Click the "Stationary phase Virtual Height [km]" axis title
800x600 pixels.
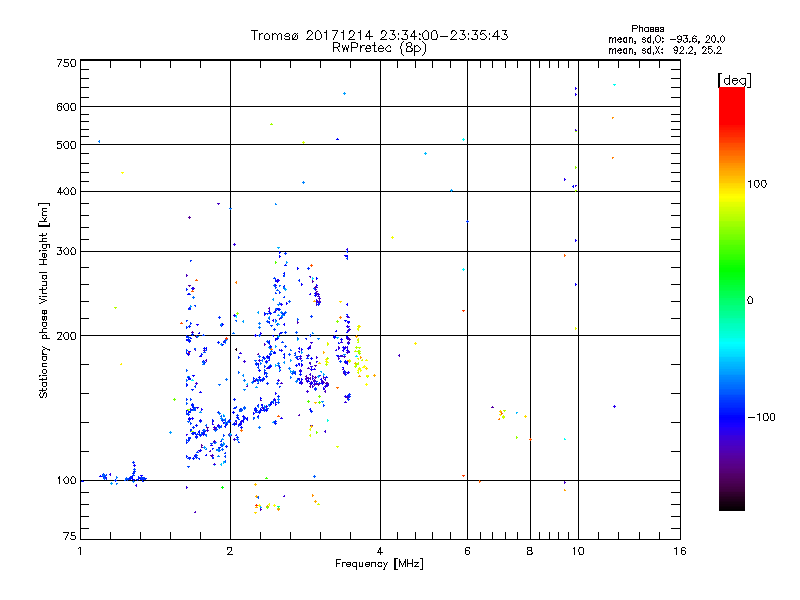(x=44, y=300)
